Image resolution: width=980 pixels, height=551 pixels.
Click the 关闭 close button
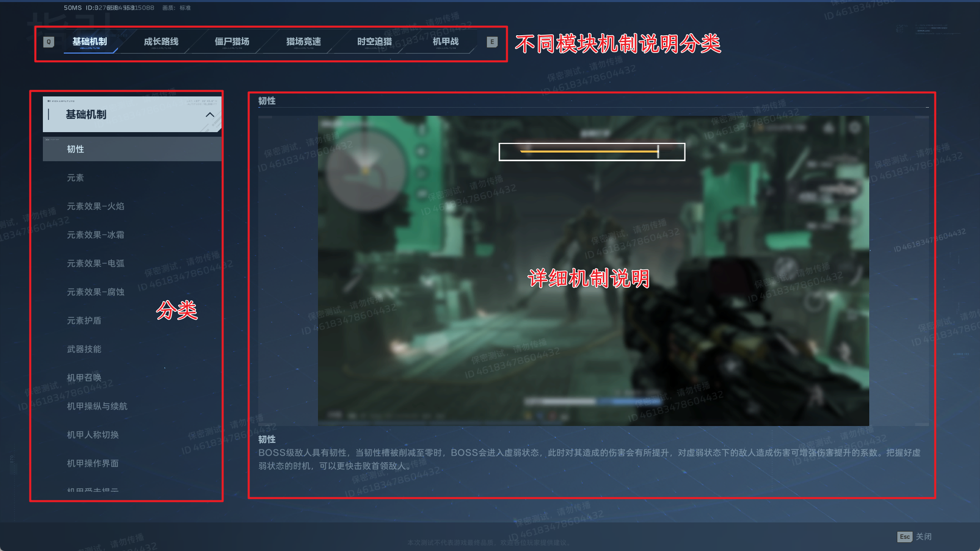(923, 537)
